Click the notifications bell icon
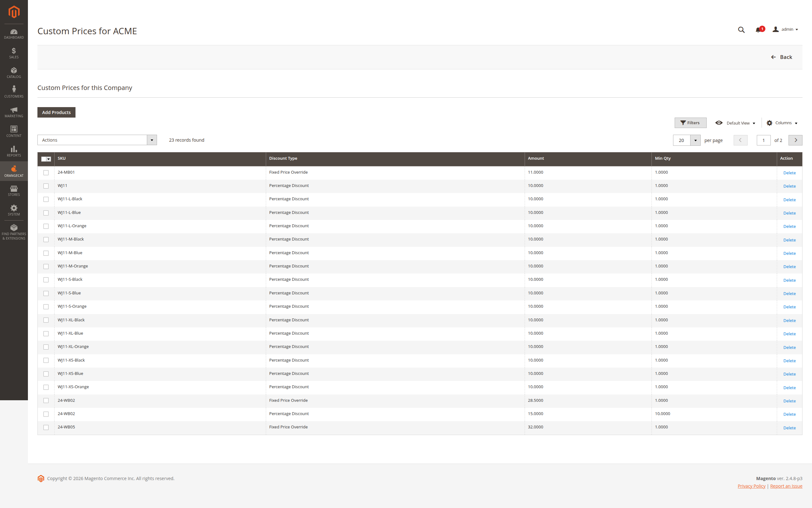 [758, 30]
